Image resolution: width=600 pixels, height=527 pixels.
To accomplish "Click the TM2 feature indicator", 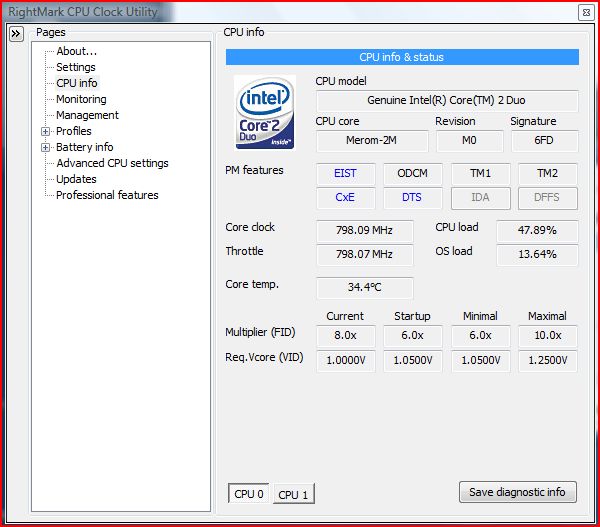I will coord(548,173).
